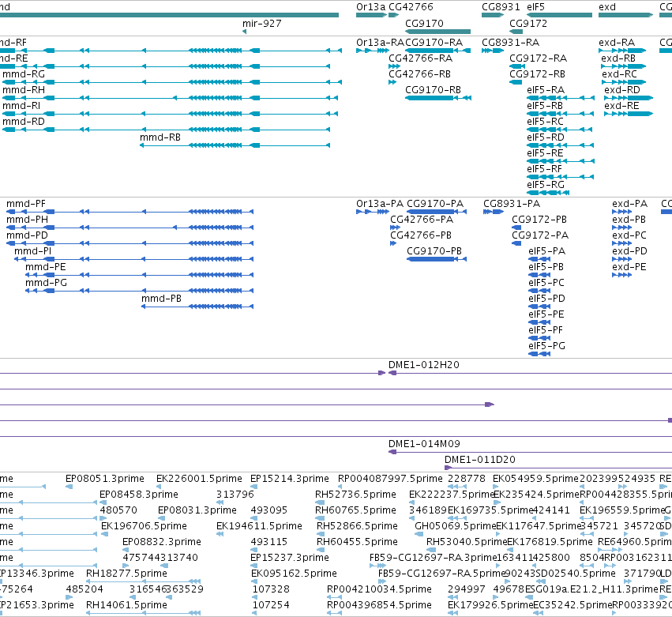Click the CG9172 gene label
The width and height of the screenshot is (672, 617).
pyautogui.click(x=528, y=24)
